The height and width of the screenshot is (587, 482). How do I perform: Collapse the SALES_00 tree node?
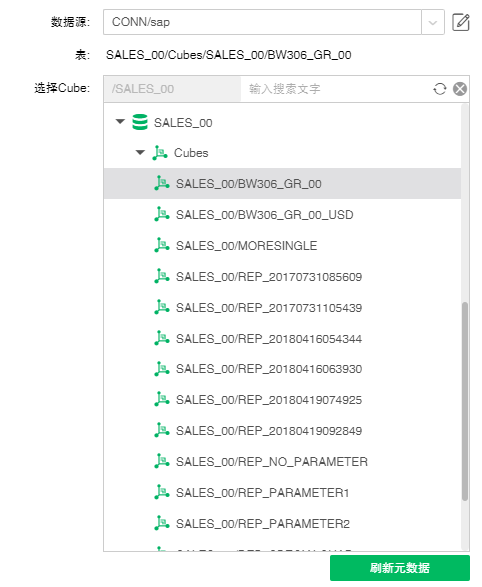[120, 122]
